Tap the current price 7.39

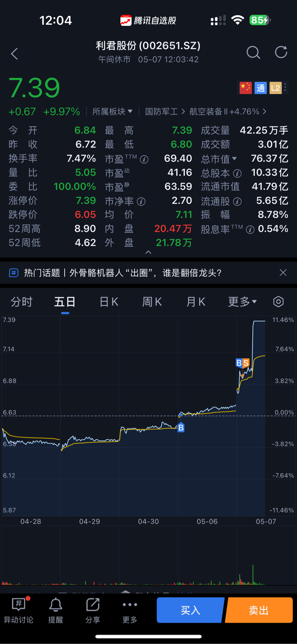click(34, 88)
